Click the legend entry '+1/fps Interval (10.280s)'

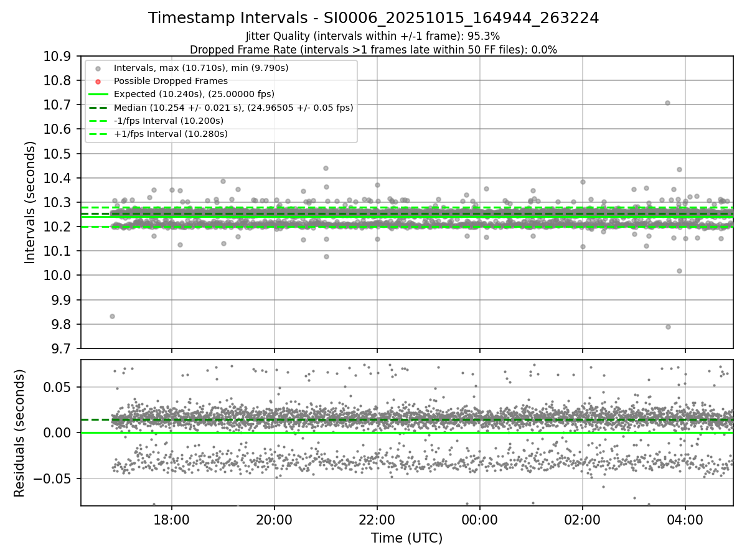coord(171,134)
